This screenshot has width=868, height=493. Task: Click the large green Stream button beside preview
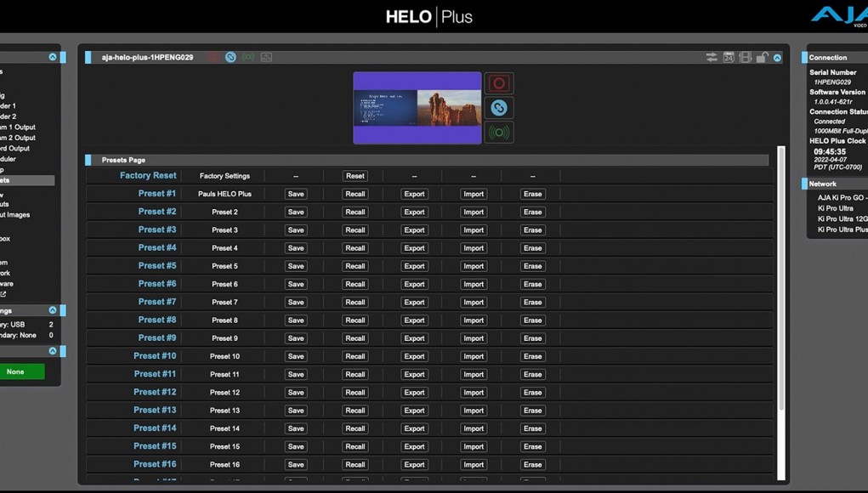499,133
